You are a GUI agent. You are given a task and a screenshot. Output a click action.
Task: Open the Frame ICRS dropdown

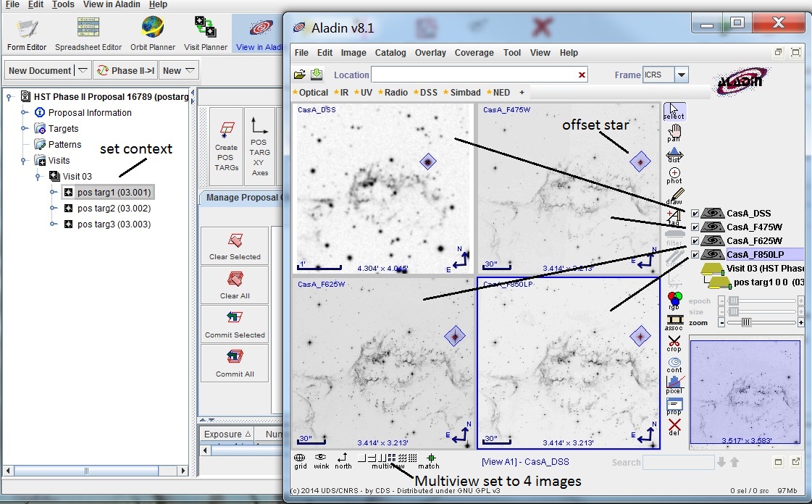(682, 75)
